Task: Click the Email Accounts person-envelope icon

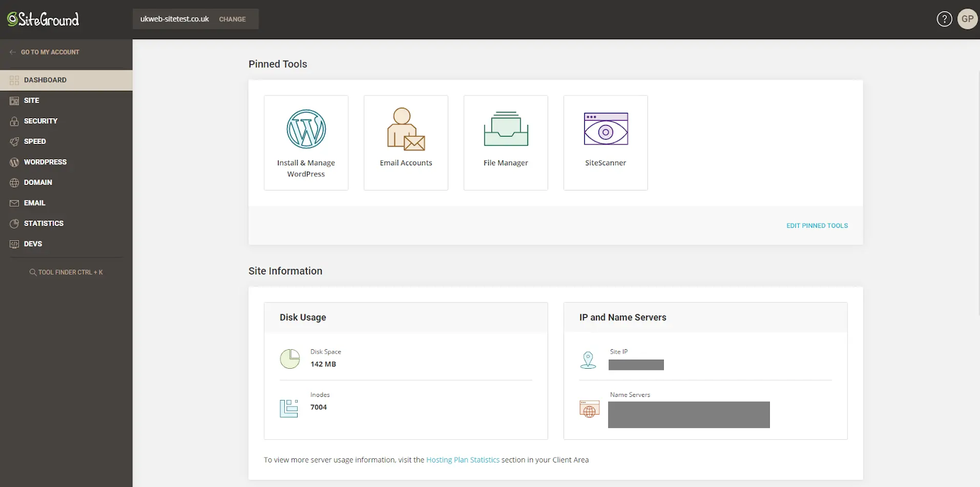Action: coord(406,129)
